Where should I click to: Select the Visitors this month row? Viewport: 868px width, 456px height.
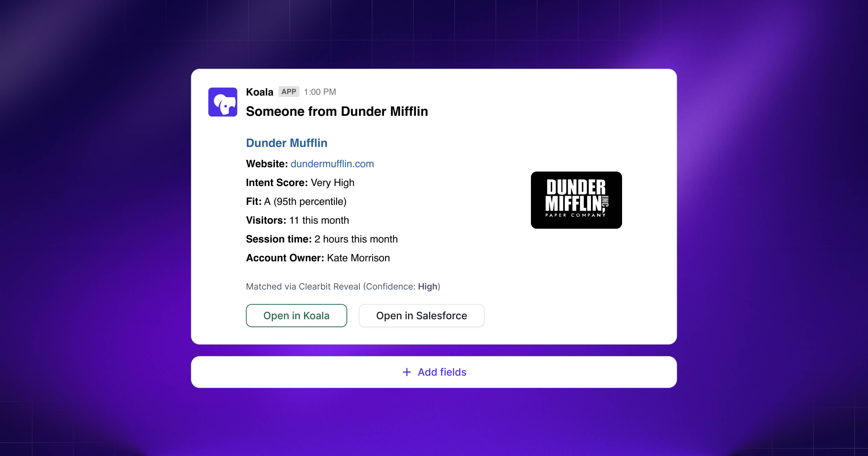click(x=297, y=221)
